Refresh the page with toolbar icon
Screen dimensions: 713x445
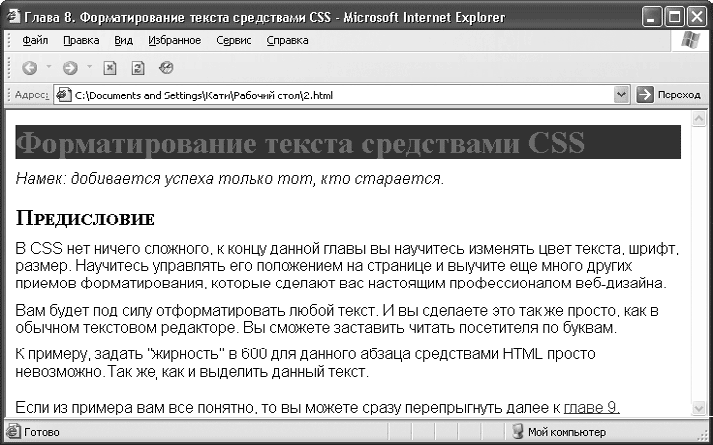click(x=138, y=68)
